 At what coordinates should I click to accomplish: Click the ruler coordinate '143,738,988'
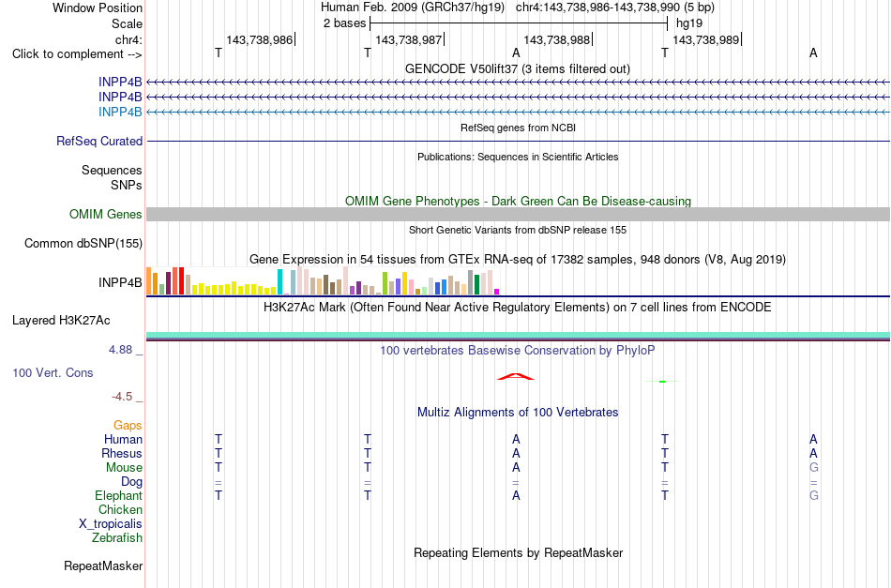[x=556, y=39]
